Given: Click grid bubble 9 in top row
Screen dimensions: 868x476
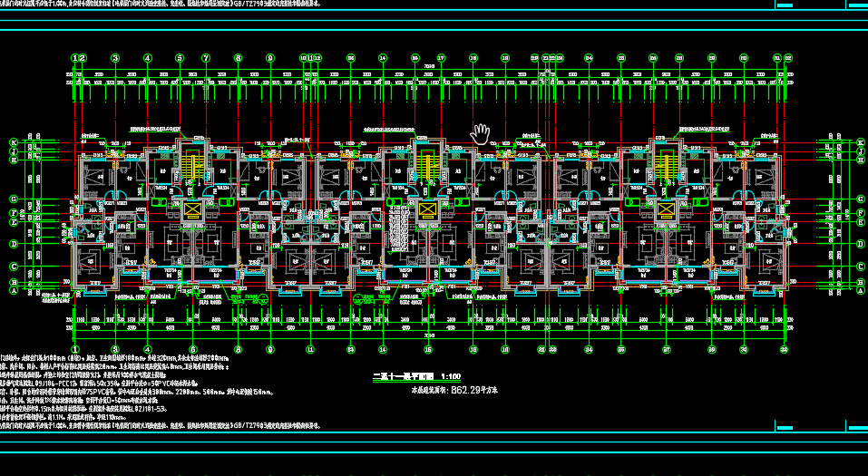Looking at the screenshot, I should click(269, 59).
